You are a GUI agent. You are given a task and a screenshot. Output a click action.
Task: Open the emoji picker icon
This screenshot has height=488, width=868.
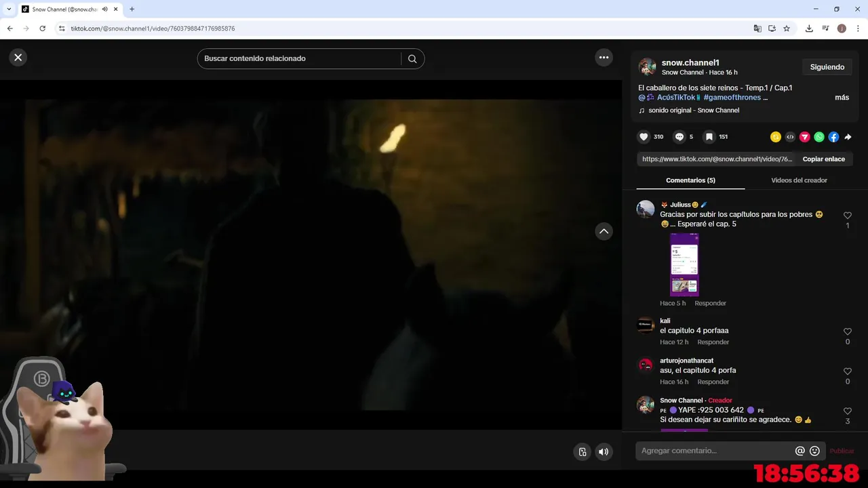pyautogui.click(x=815, y=451)
